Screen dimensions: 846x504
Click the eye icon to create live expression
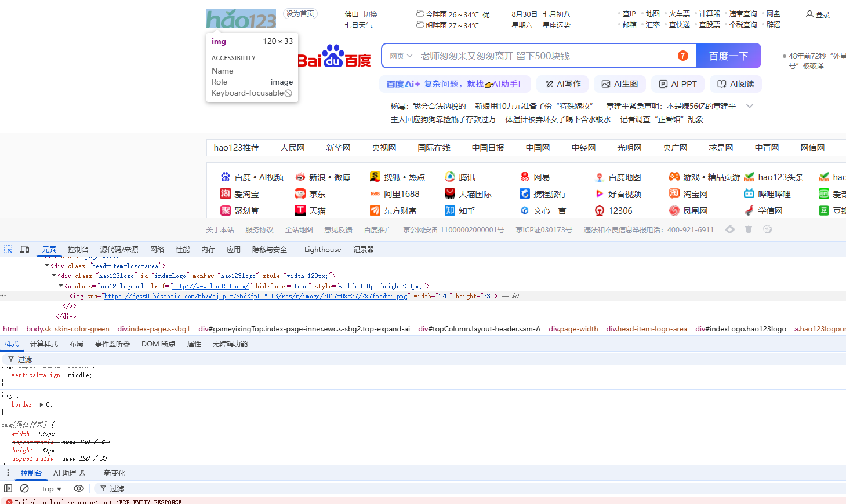(79, 488)
